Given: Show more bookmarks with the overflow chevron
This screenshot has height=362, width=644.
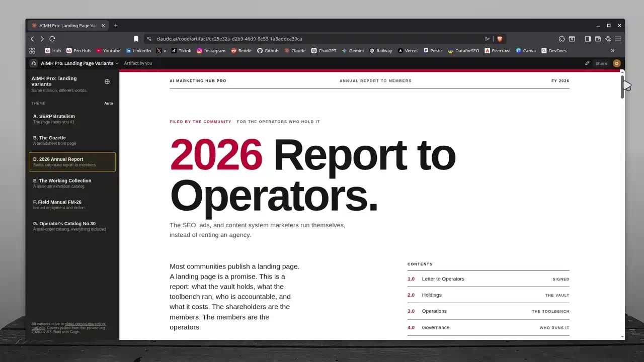Looking at the screenshot, I should 612,51.
